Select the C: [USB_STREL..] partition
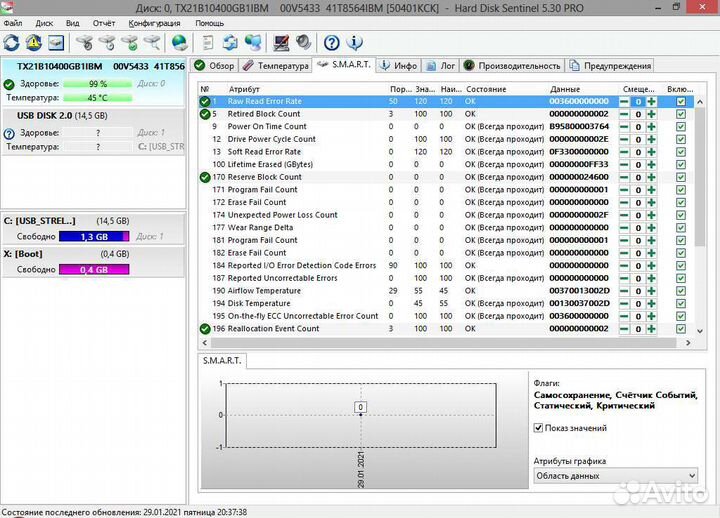The height and width of the screenshot is (518, 720). coord(94,228)
